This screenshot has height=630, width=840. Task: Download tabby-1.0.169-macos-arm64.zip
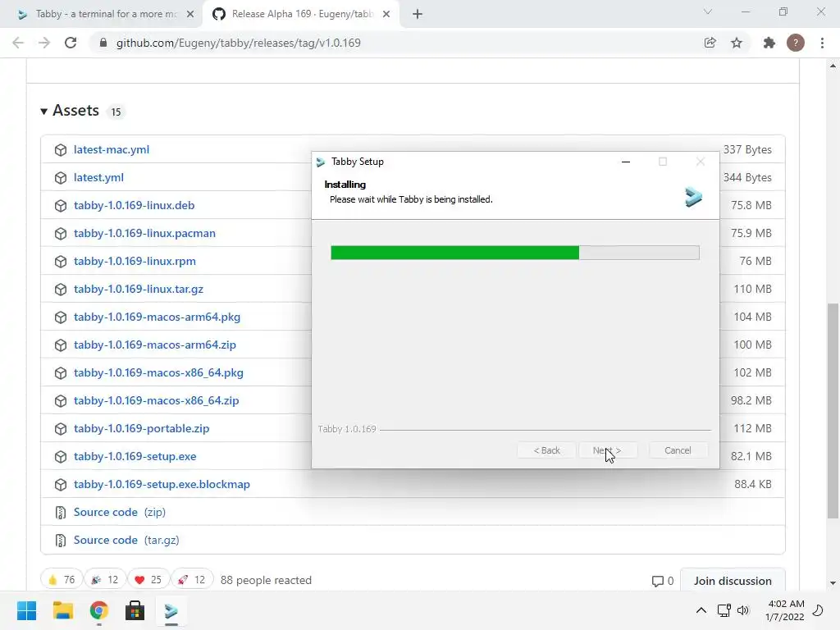(155, 345)
